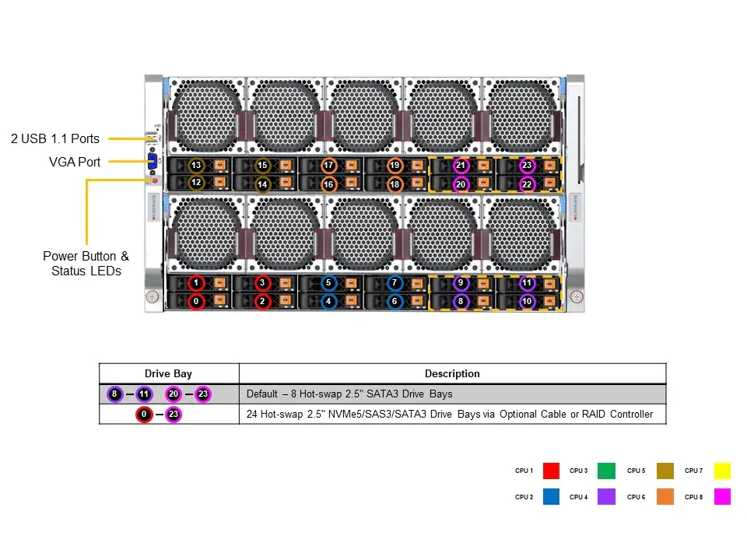This screenshot has width=747, height=560.
Task: Pick drive bay 7 marker
Action: pos(395,283)
